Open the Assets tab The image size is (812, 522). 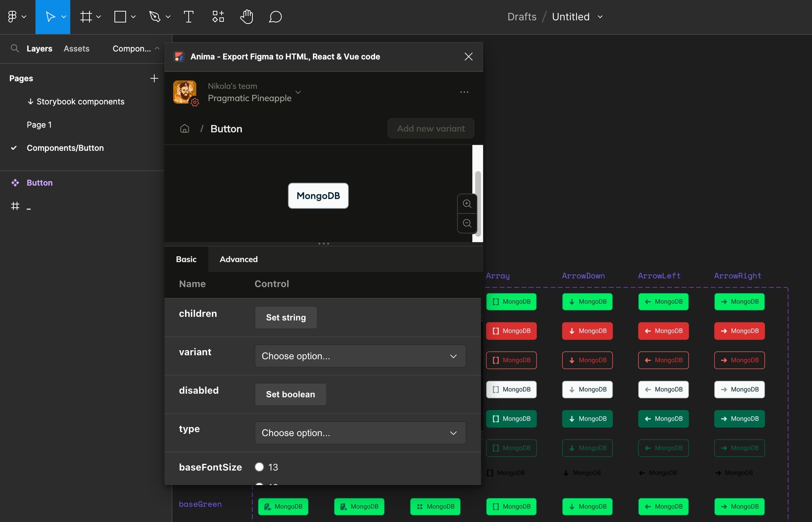click(x=76, y=49)
